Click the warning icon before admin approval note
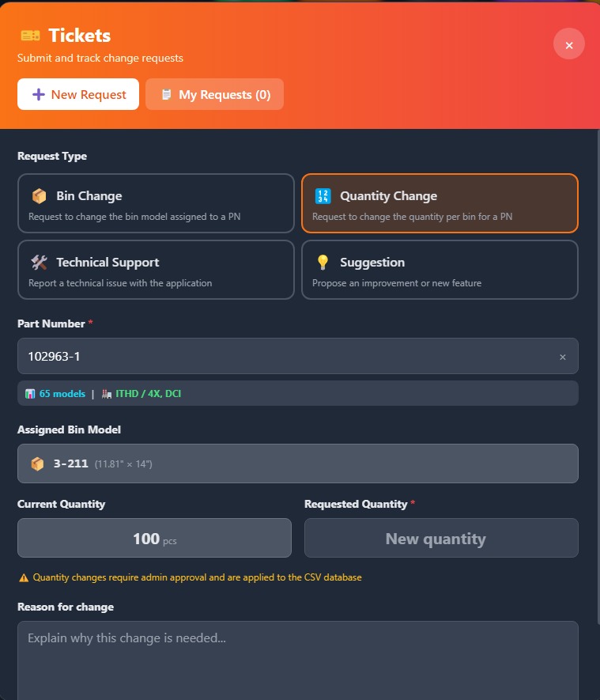Image resolution: width=600 pixels, height=700 pixels. (x=23, y=577)
